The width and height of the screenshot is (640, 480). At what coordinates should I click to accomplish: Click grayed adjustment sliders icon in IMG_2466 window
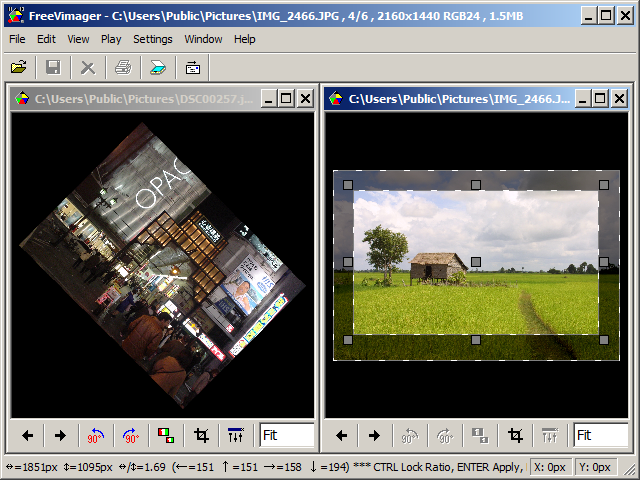(x=550, y=436)
